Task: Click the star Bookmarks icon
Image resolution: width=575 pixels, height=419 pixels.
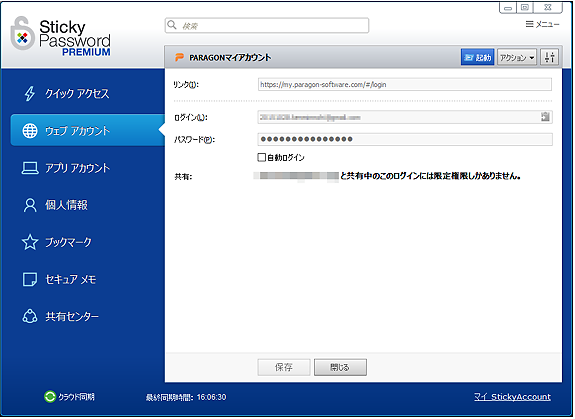Action: [30, 242]
